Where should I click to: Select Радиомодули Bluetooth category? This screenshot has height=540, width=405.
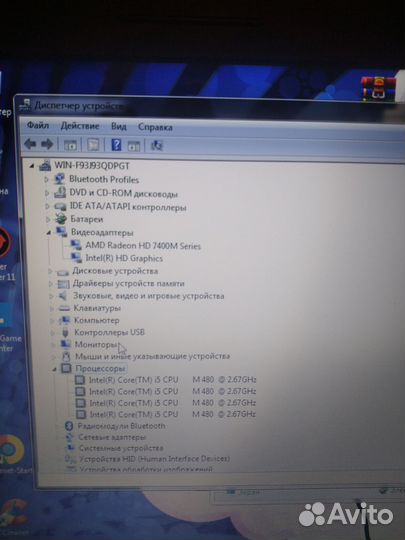pos(121,426)
